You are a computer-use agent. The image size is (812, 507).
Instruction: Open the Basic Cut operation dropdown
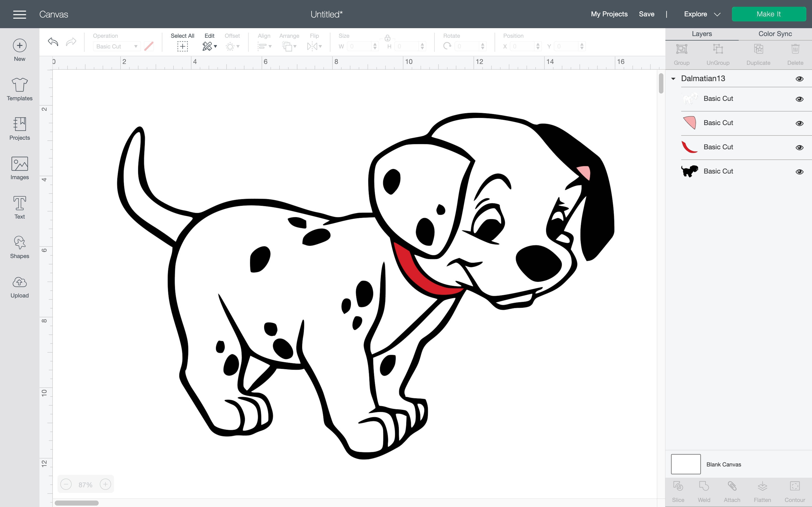[116, 46]
